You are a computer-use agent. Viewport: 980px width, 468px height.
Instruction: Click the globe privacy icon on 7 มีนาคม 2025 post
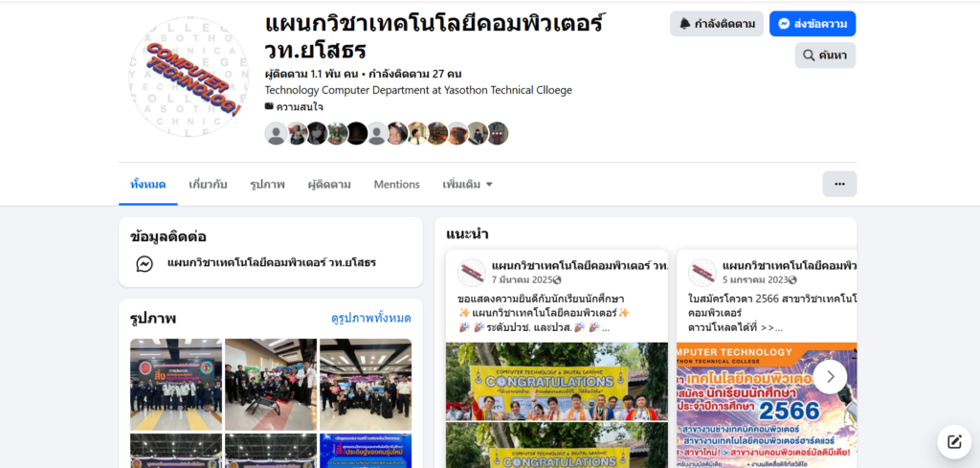tap(557, 279)
